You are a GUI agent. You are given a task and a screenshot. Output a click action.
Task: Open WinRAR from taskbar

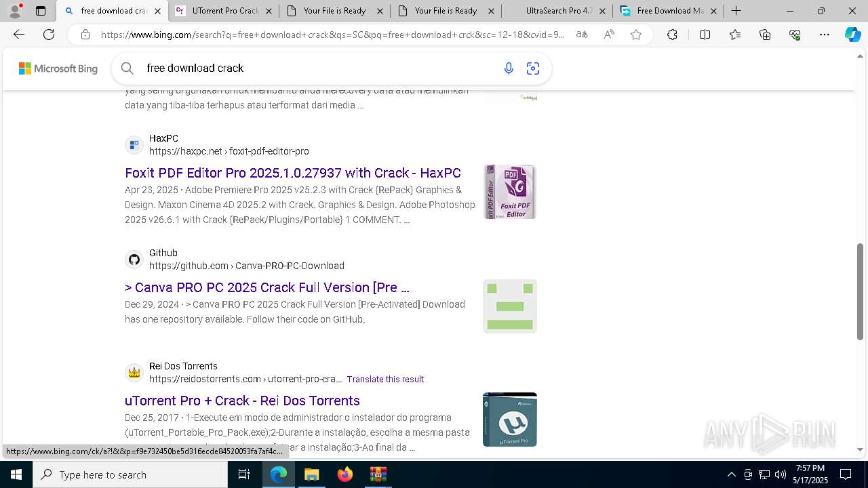pyautogui.click(x=378, y=474)
